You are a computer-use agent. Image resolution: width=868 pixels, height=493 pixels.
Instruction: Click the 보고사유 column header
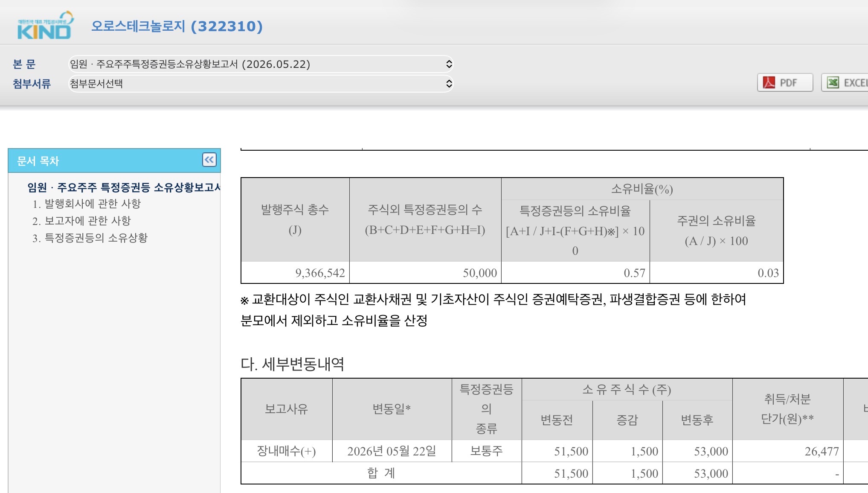point(287,409)
